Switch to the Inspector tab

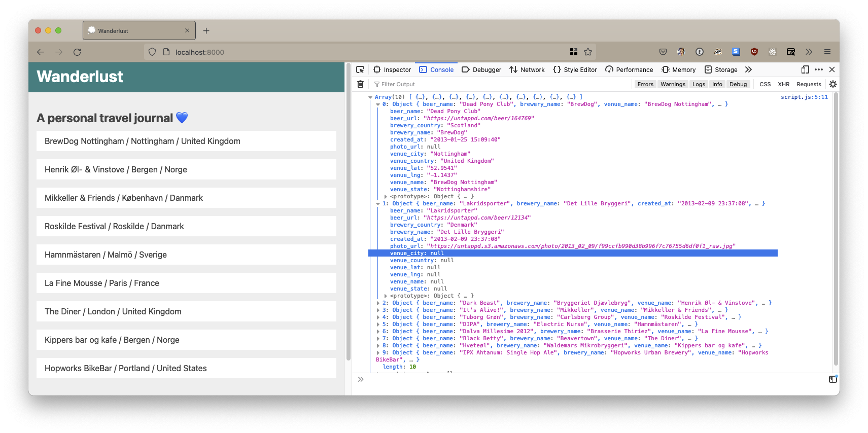[392, 70]
